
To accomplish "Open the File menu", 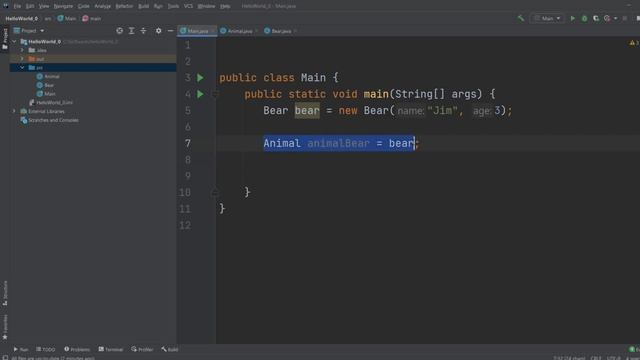I will [17, 6].
